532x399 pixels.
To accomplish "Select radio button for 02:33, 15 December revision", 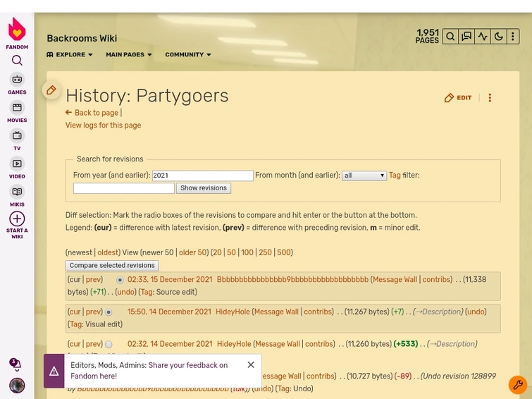I will point(120,281).
